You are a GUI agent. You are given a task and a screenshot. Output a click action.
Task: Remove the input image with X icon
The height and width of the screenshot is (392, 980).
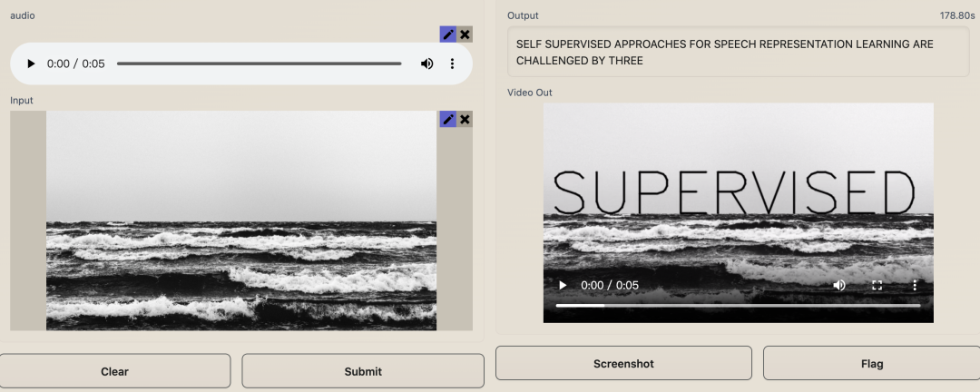[x=465, y=119]
